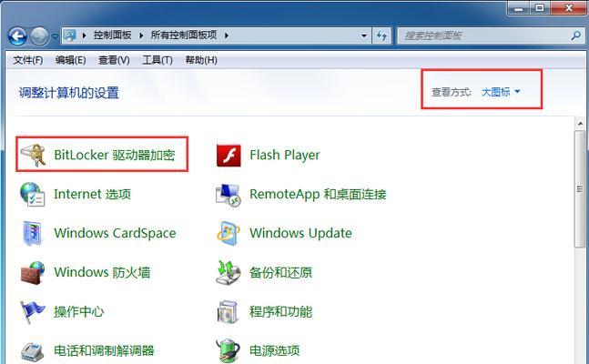Click the Internet 选项 globe icon

(32, 194)
